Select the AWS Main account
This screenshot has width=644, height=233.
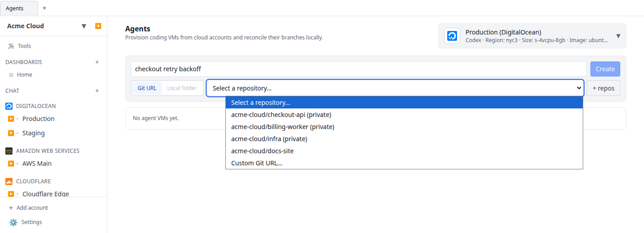click(37, 164)
